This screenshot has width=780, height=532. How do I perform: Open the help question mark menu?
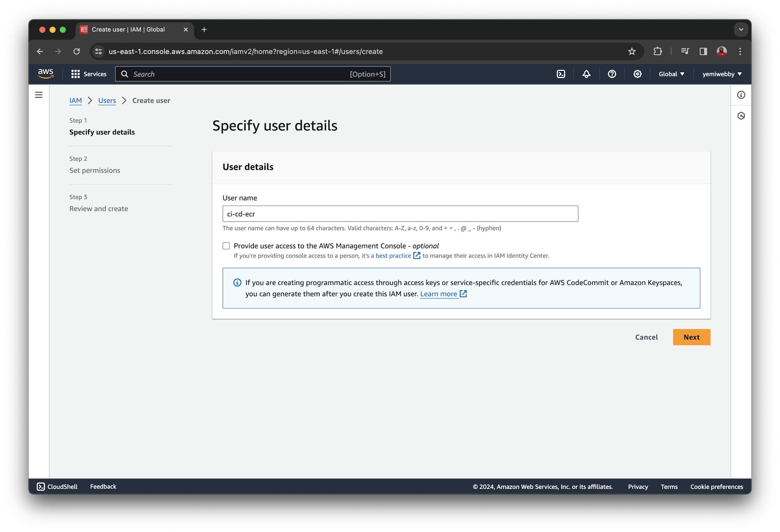coord(612,74)
